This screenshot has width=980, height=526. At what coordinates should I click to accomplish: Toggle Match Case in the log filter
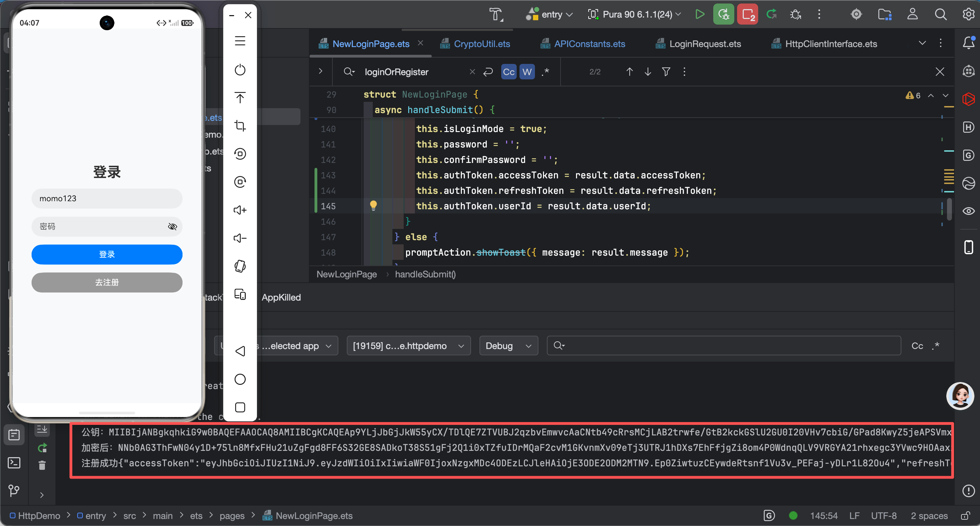tap(917, 346)
